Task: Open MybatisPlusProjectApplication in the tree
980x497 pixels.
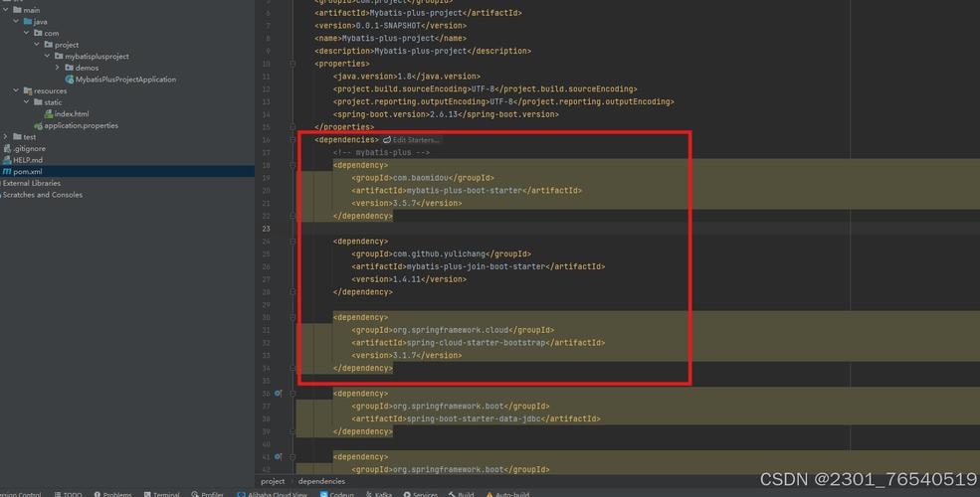Action: pos(125,80)
